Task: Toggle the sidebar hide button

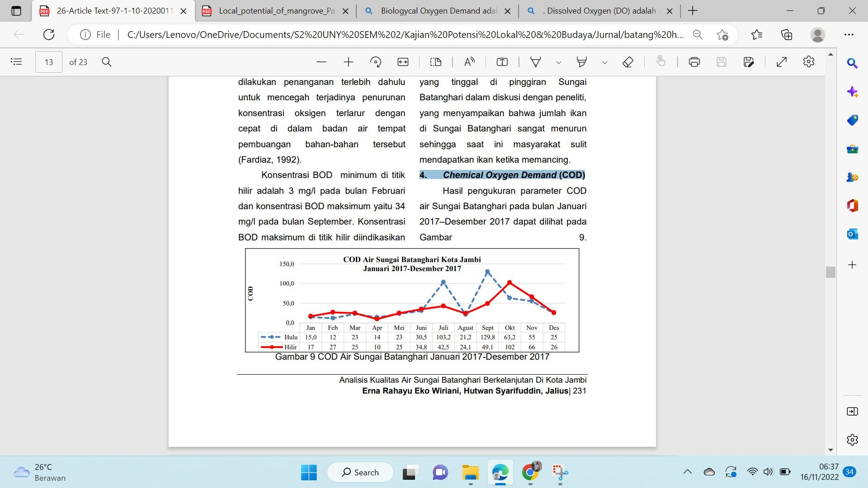Action: point(852,411)
